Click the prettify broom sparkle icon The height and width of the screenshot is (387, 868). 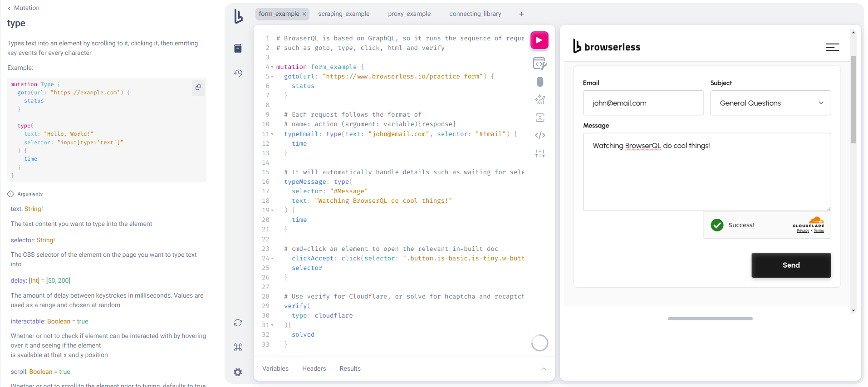tap(539, 99)
